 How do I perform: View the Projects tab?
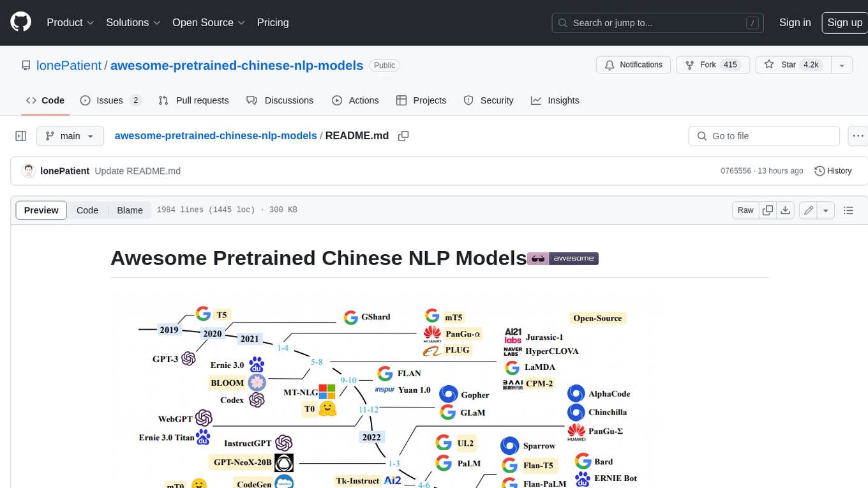click(421, 100)
